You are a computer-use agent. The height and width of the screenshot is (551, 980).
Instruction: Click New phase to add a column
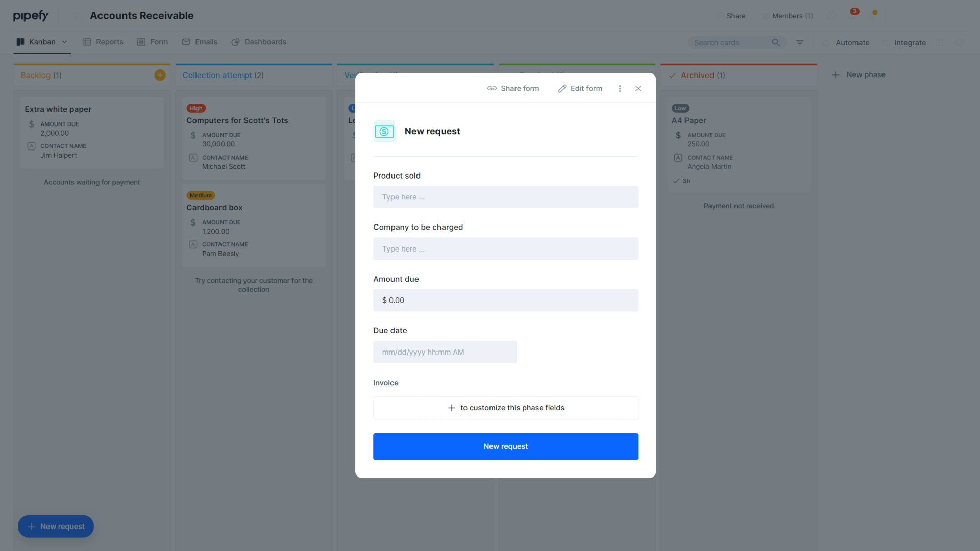click(x=859, y=74)
